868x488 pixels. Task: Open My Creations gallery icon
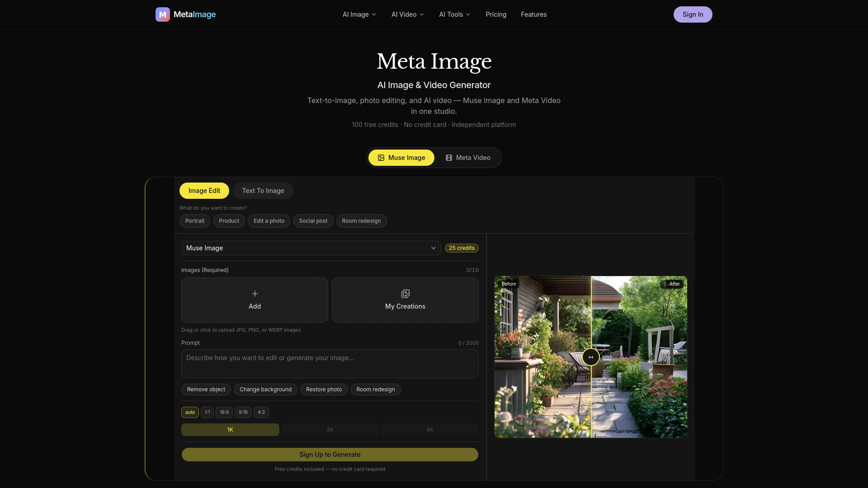(x=406, y=294)
